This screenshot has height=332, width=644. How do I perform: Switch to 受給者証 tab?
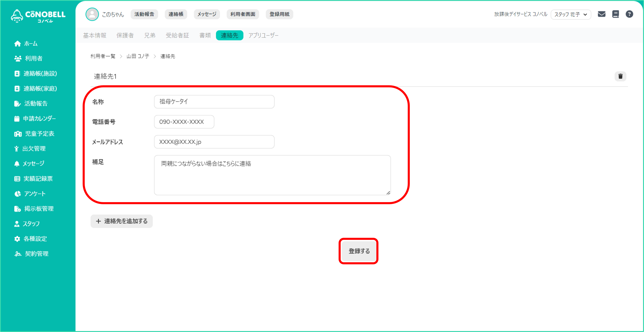[x=177, y=35]
